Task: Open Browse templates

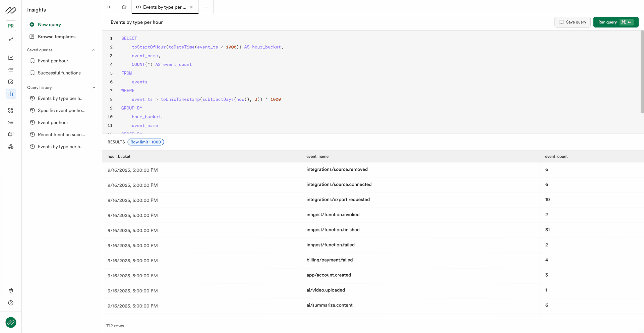Action: [56, 37]
